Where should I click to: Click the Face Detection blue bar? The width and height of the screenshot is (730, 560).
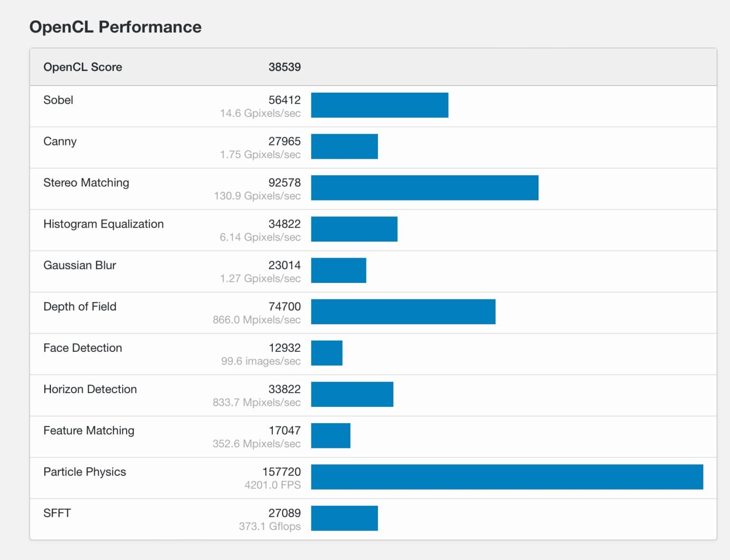pos(327,353)
